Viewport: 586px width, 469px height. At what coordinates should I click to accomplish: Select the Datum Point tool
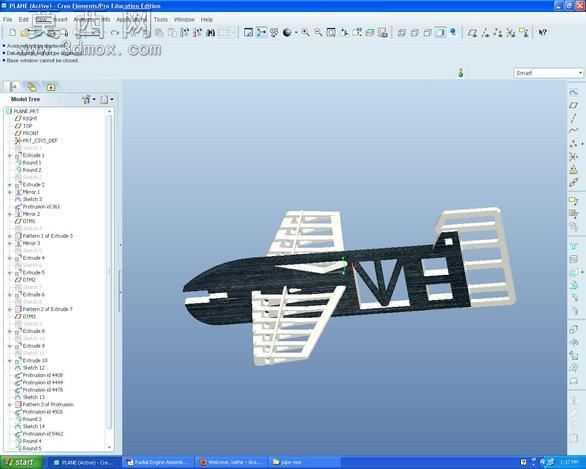tap(573, 144)
